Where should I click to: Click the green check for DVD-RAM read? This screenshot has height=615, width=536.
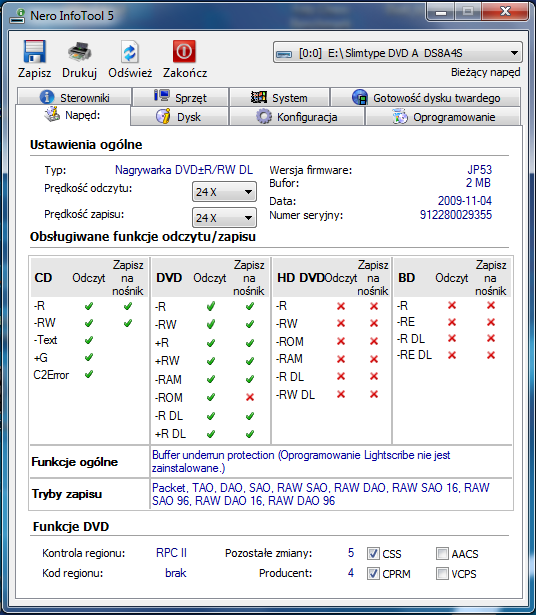click(211, 379)
